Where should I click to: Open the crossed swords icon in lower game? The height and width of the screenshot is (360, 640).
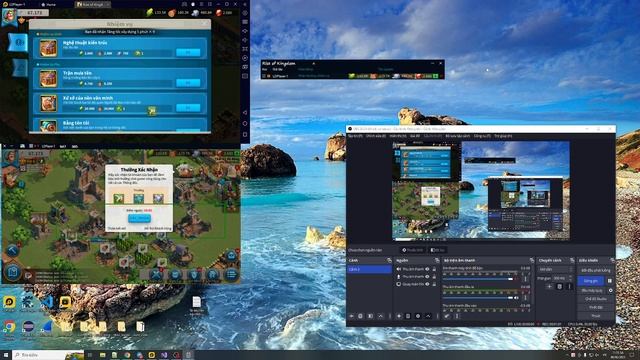156,275
